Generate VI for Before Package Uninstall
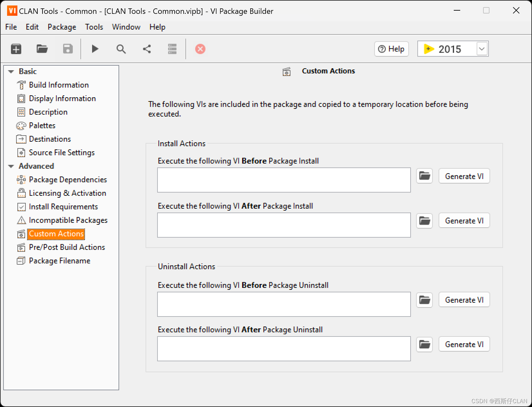Image resolution: width=532 pixels, height=407 pixels. point(464,300)
